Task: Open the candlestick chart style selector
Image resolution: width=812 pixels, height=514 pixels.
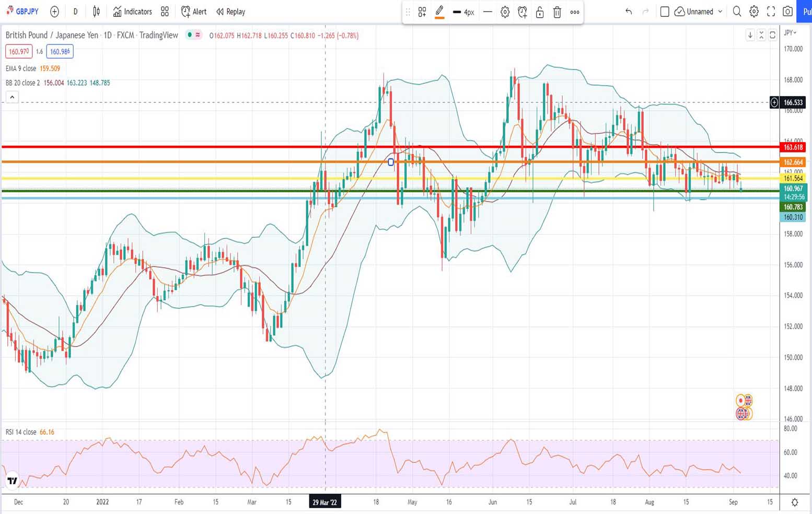Action: pyautogui.click(x=96, y=11)
